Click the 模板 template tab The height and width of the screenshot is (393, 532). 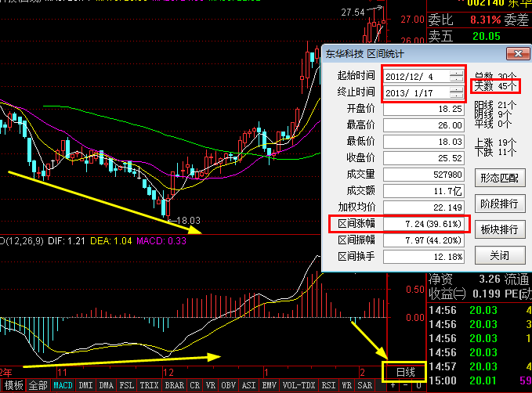[x=14, y=385]
